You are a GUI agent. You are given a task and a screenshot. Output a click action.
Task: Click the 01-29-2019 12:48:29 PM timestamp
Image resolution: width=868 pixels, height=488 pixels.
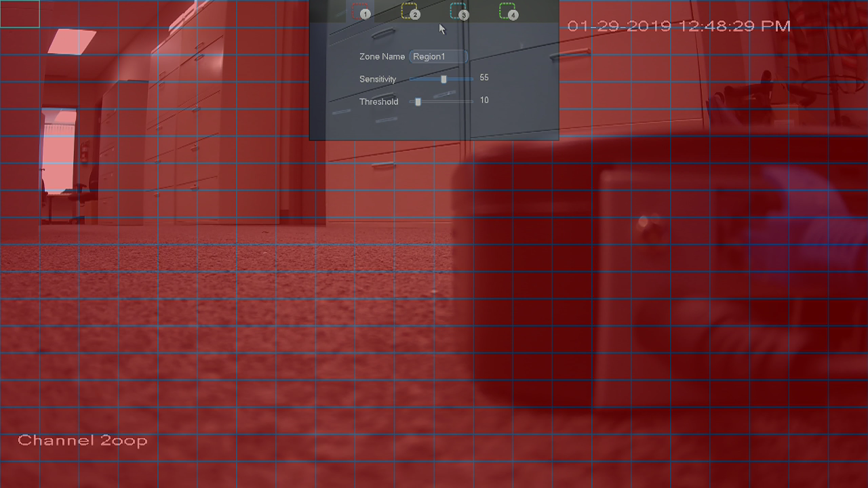[x=679, y=26]
